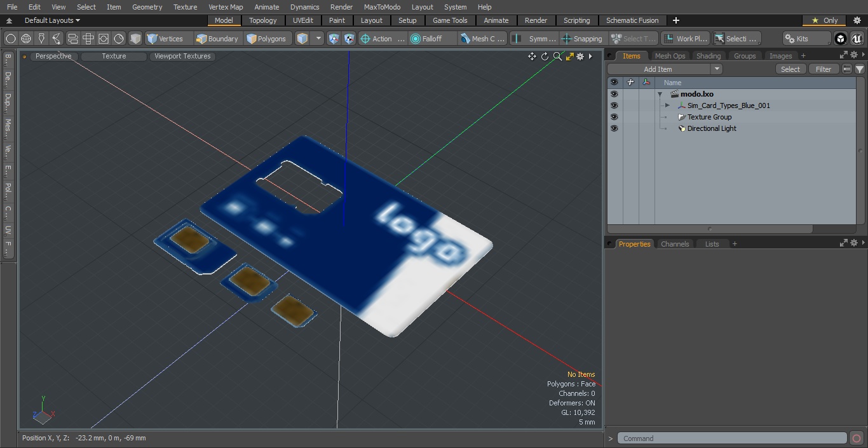
Task: Collapse the modo.lxo scene tree
Action: point(660,94)
